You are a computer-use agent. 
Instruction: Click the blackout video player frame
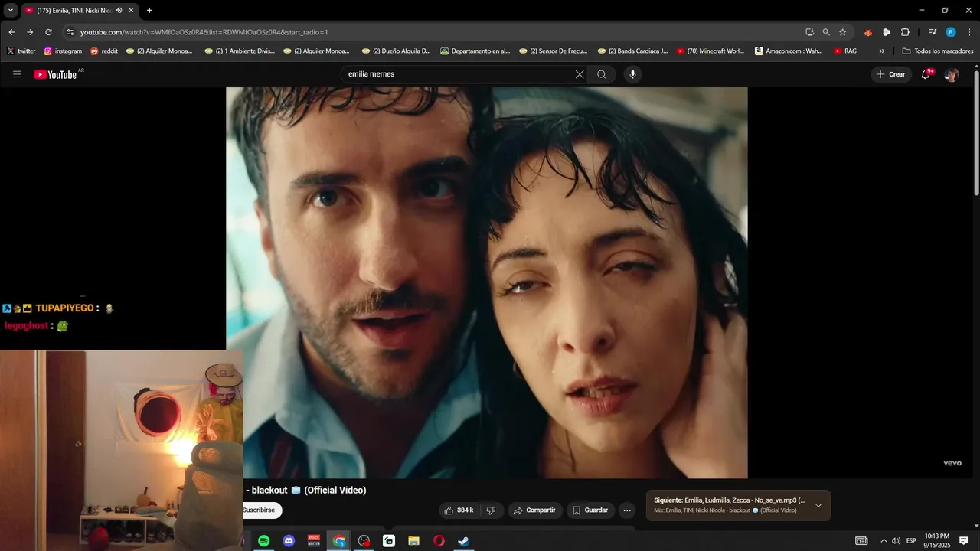point(487,282)
